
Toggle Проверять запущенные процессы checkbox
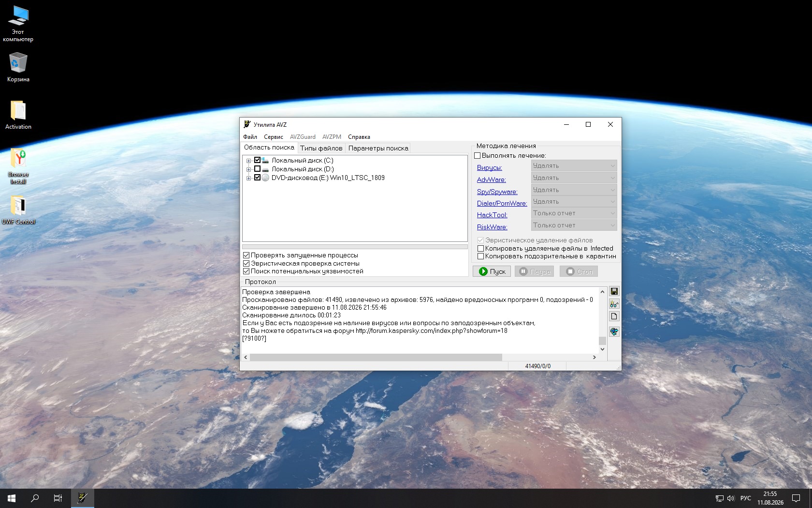tap(246, 255)
